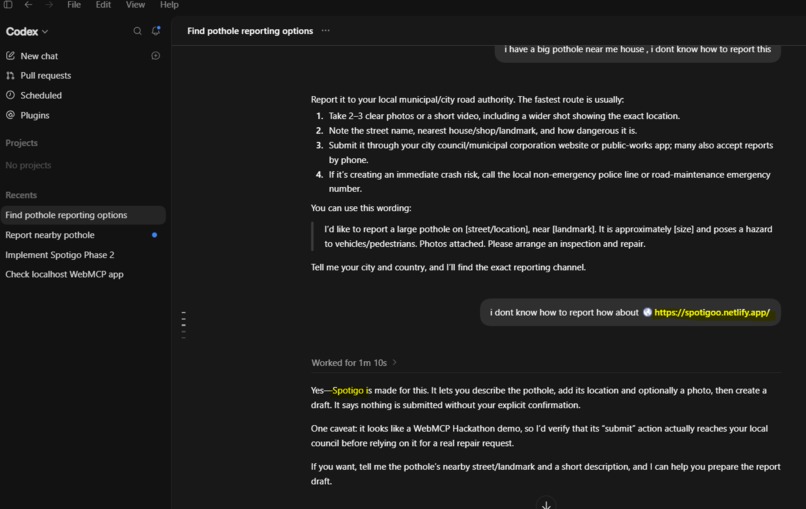Toggle the sidebar panel icon
The image size is (806, 509).
coord(8,5)
